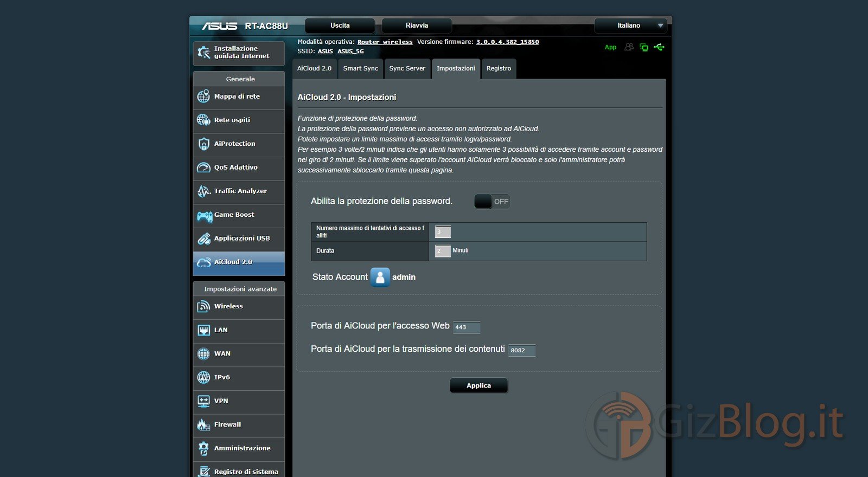
Task: Click the Riavvia reboot button
Action: click(417, 25)
